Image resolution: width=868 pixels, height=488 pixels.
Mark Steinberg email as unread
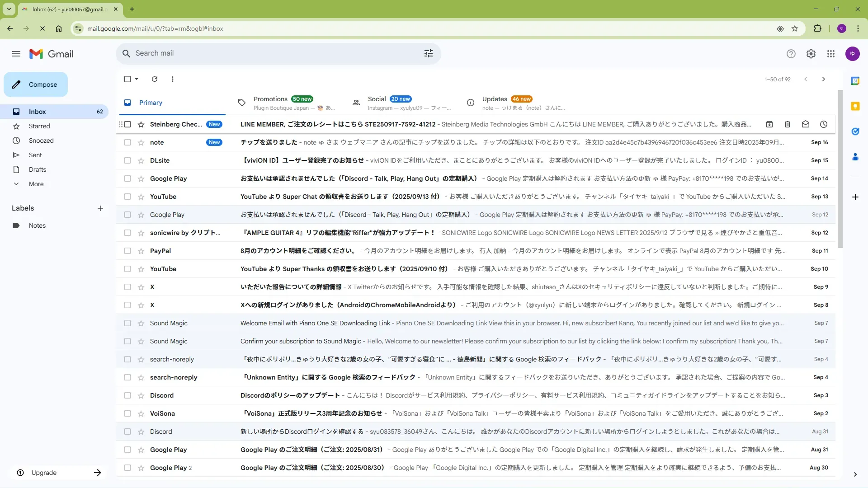coord(805,124)
